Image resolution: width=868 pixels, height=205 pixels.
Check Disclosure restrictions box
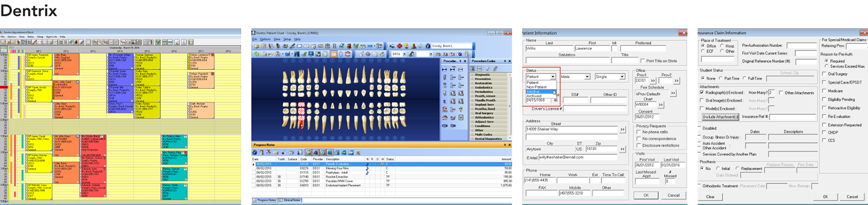point(638,145)
